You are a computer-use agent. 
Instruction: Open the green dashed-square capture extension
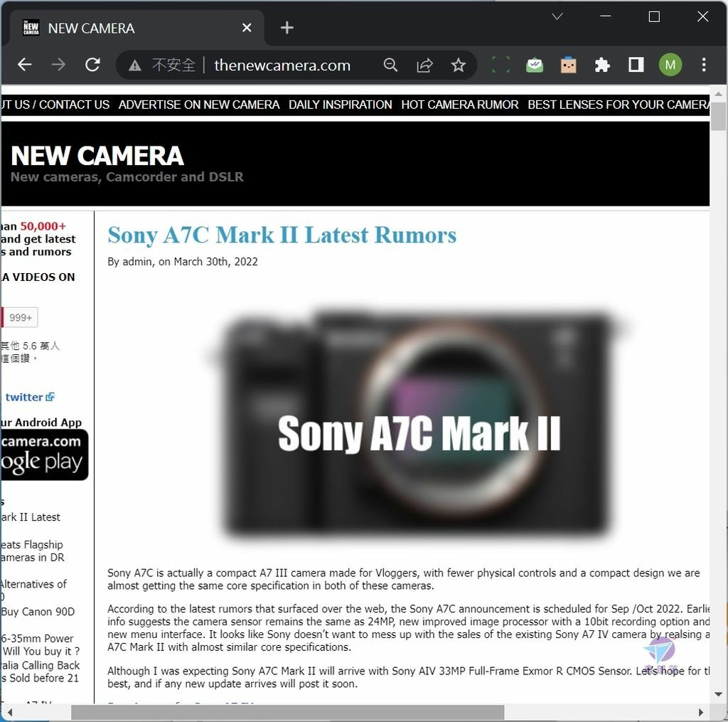tap(500, 65)
